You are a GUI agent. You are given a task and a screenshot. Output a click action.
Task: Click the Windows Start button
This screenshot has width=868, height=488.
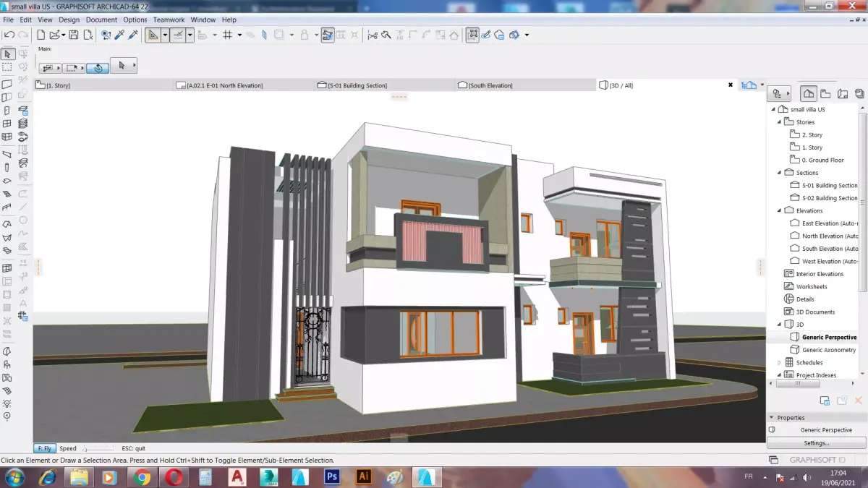click(x=14, y=477)
